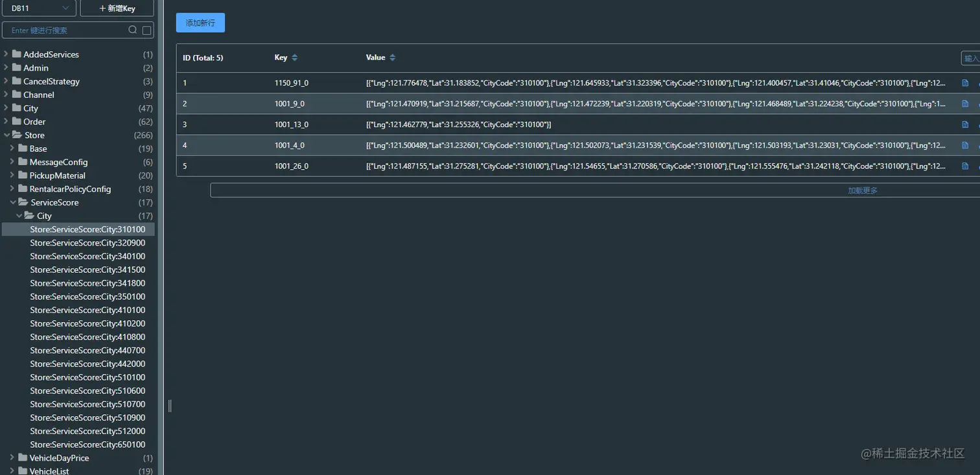This screenshot has height=475, width=980.
Task: Open the DB11 database dropdown
Action: pyautogui.click(x=40, y=8)
